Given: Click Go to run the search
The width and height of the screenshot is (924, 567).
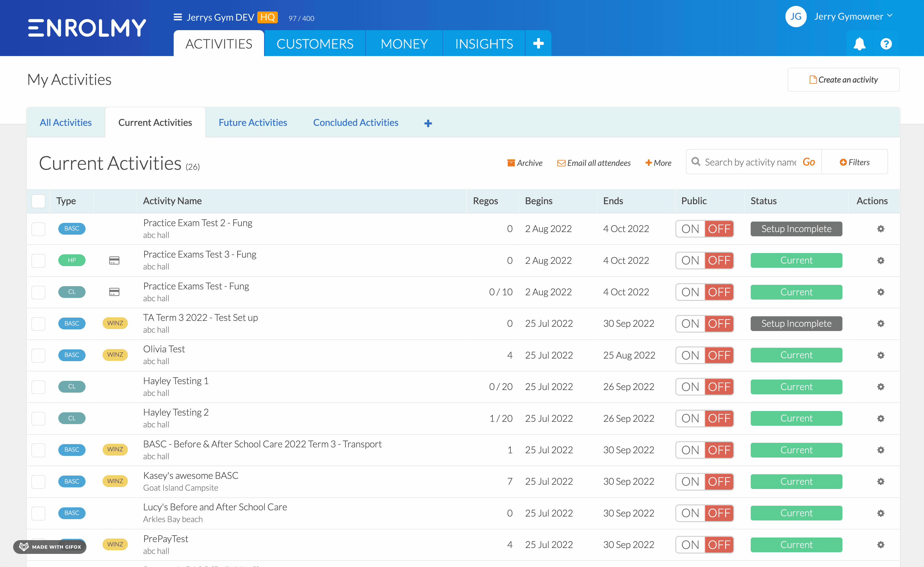Looking at the screenshot, I should (x=809, y=162).
